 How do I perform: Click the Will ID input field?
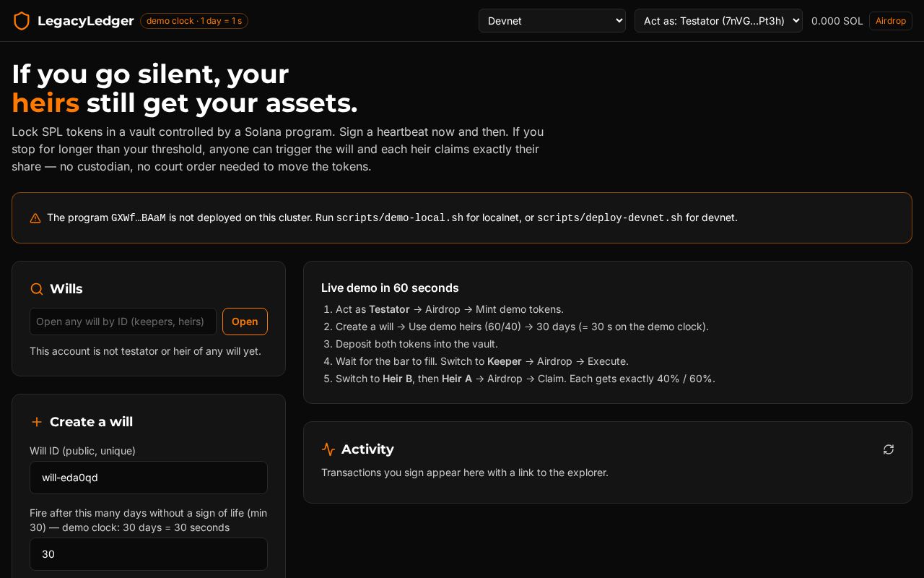tap(149, 478)
